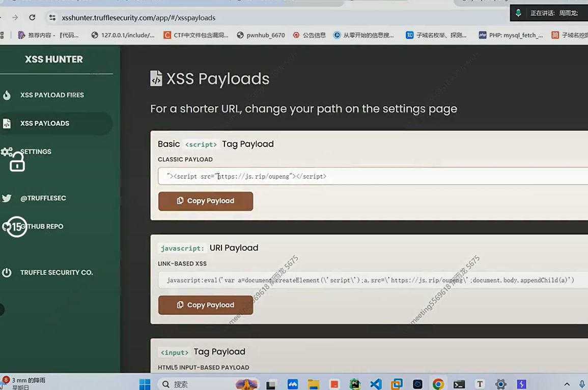Image resolution: width=588 pixels, height=390 pixels.
Task: Reload the browser page
Action: click(x=32, y=17)
